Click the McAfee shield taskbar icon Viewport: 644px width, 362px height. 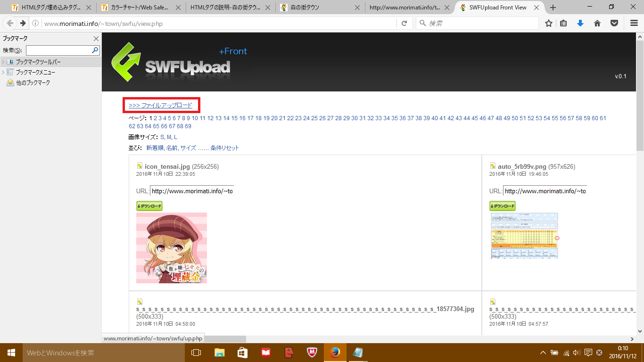pyautogui.click(x=312, y=353)
